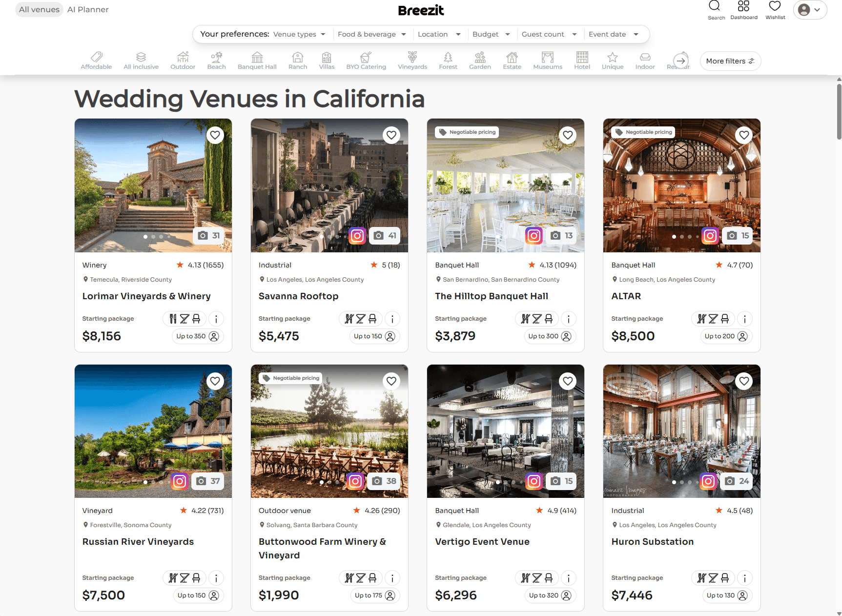Open the Wishlist from header
This screenshot has height=616, width=842.
775,10
